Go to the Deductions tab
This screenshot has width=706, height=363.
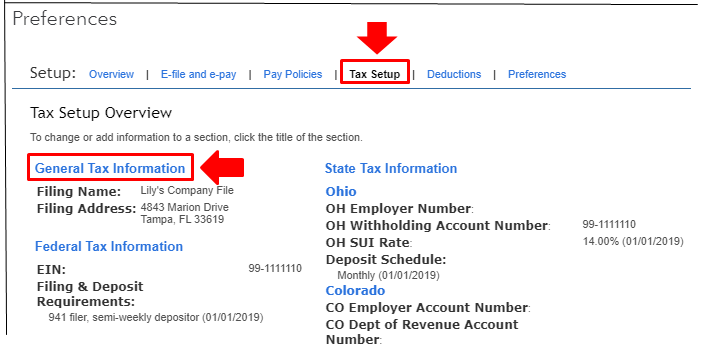[x=454, y=74]
